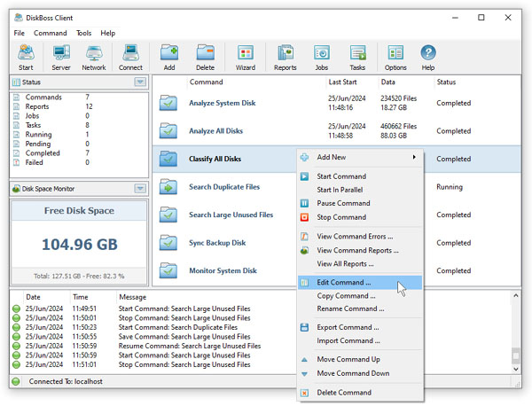
Task: Click the Export Command save icon
Action: [x=305, y=327]
